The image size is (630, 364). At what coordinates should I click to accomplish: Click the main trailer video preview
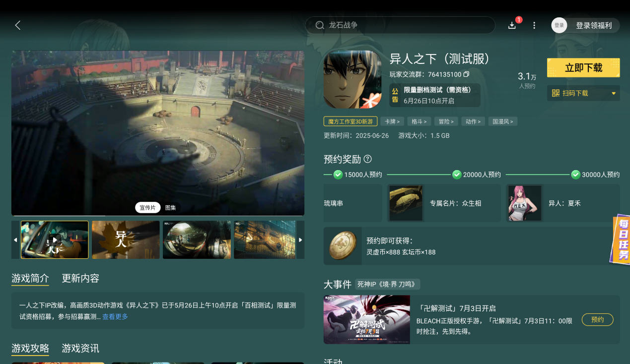(158, 133)
